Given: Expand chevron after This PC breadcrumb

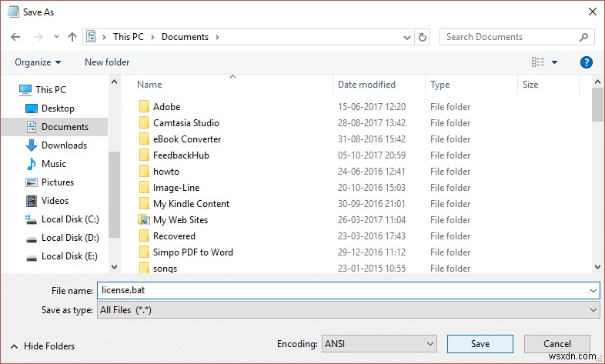Looking at the screenshot, I should tap(153, 38).
